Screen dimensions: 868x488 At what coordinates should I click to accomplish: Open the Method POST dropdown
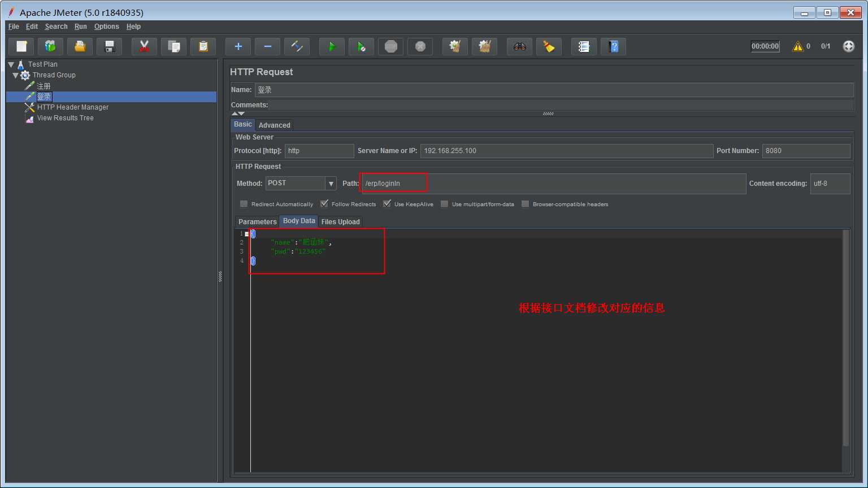pyautogui.click(x=331, y=184)
